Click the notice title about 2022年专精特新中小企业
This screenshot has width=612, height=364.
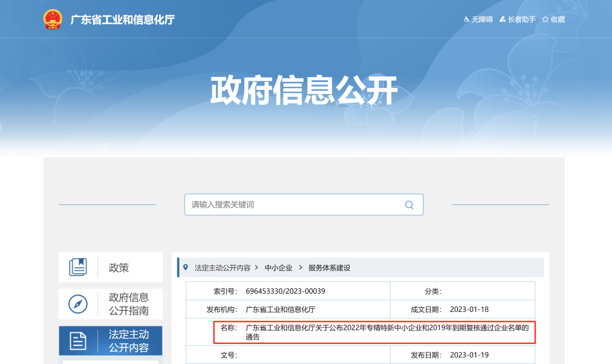pyautogui.click(x=387, y=332)
